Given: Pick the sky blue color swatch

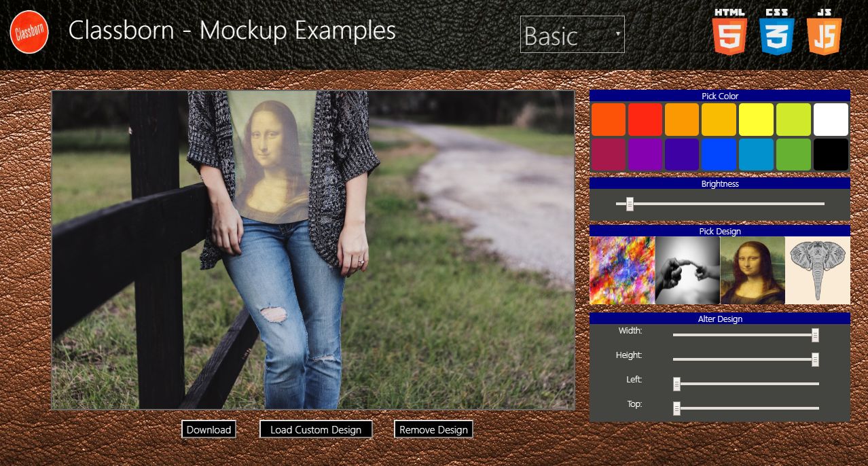Looking at the screenshot, I should [x=757, y=154].
